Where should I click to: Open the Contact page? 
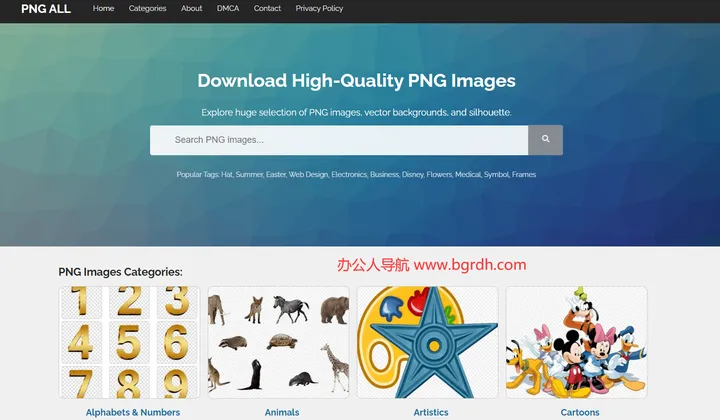[267, 8]
